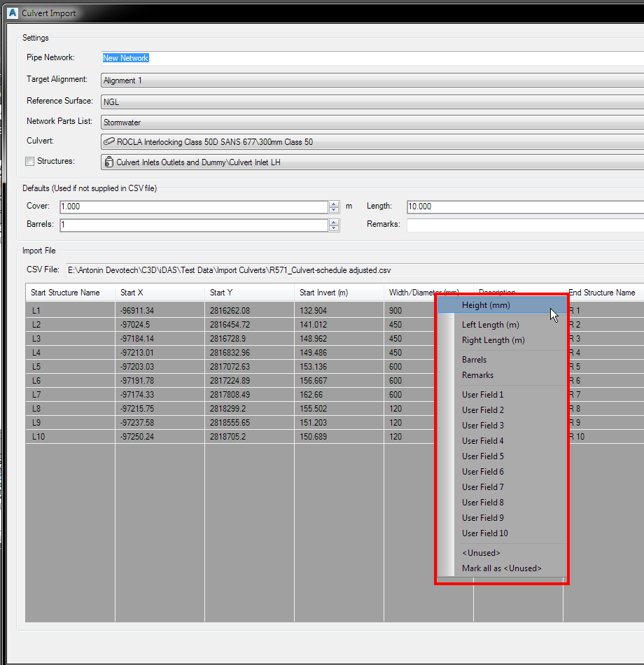Click the Start Y column header
This screenshot has width=644, height=665.
249,293
